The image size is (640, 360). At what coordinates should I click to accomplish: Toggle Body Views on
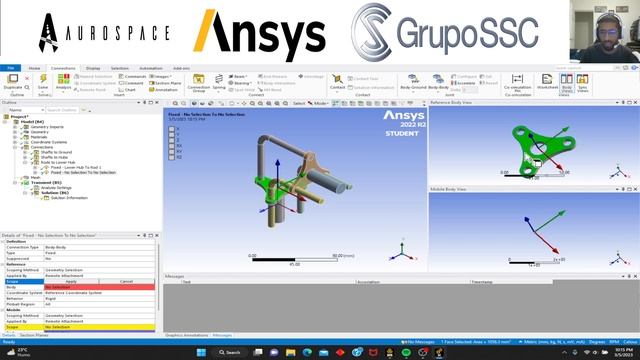tap(567, 82)
